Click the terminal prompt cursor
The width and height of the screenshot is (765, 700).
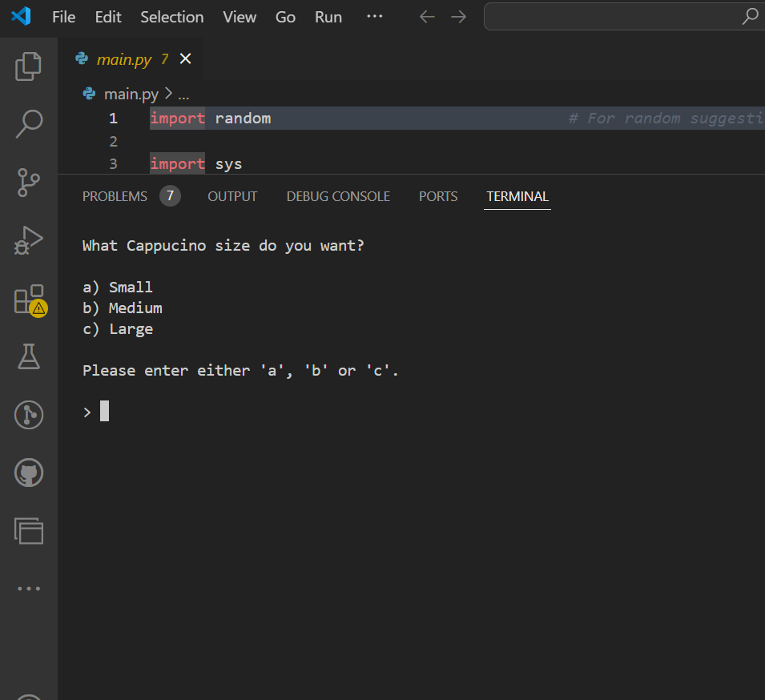[104, 411]
